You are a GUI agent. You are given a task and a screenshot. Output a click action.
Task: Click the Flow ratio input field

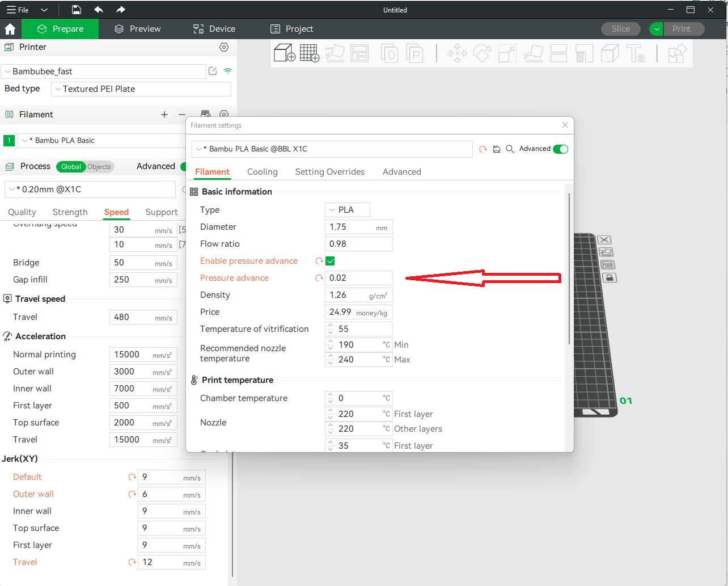click(358, 244)
